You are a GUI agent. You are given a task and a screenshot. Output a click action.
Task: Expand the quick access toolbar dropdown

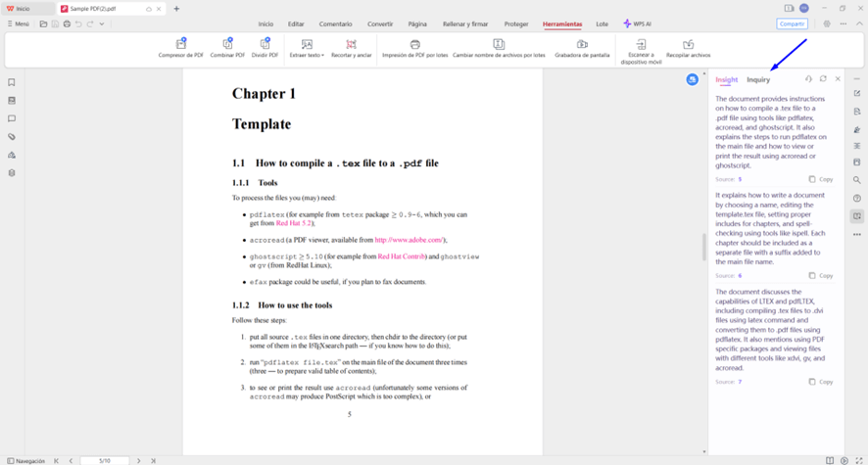coord(102,23)
